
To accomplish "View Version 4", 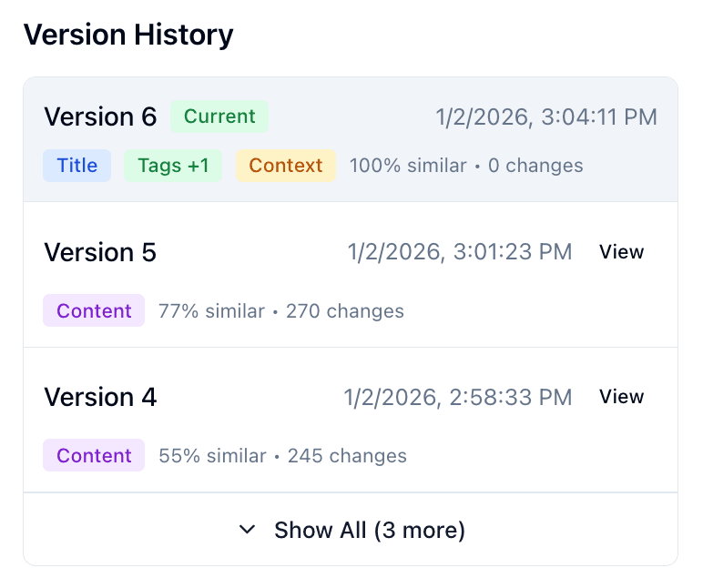I will pyautogui.click(x=621, y=397).
